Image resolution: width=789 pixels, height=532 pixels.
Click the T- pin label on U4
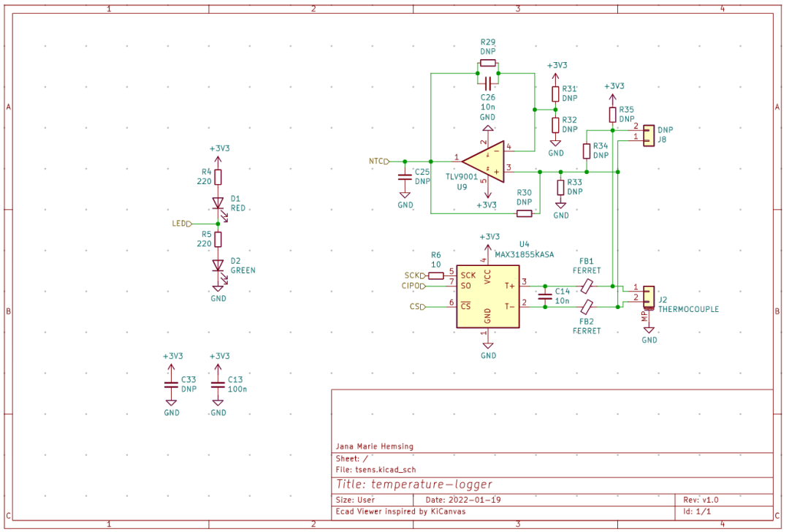pos(510,306)
